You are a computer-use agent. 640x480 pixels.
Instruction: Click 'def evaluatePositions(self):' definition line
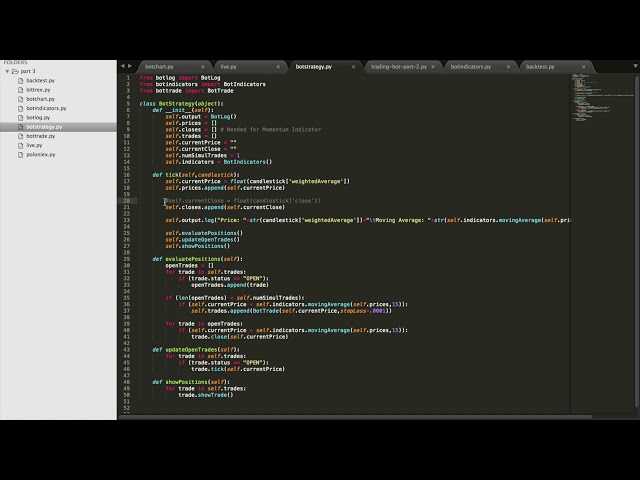pyautogui.click(x=198, y=259)
